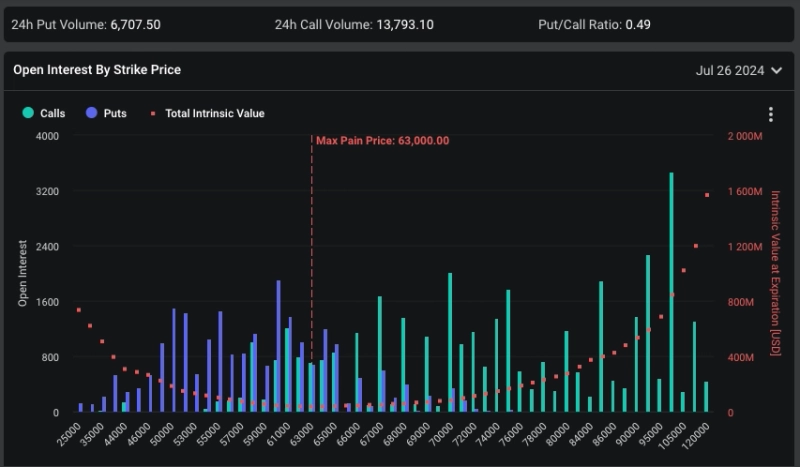
Task: Toggle the Puts series label in legend
Action: (x=115, y=113)
